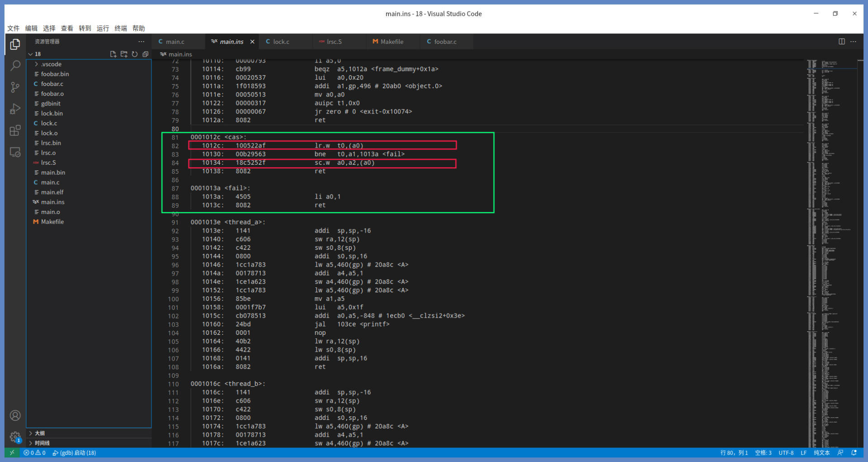868x462 pixels.
Task: Click the Refresh Explorer icon
Action: click(135, 54)
